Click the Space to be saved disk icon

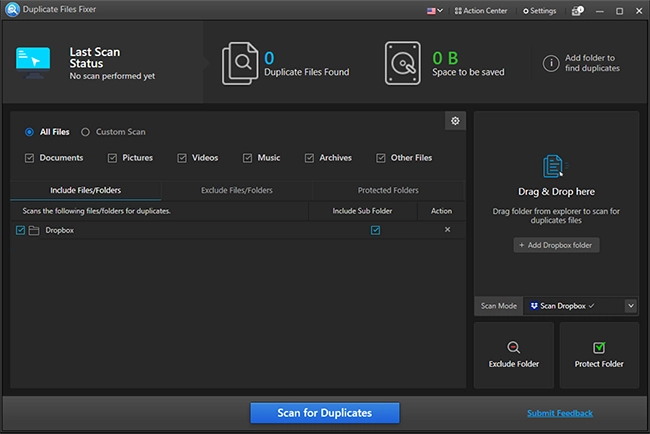click(x=403, y=63)
